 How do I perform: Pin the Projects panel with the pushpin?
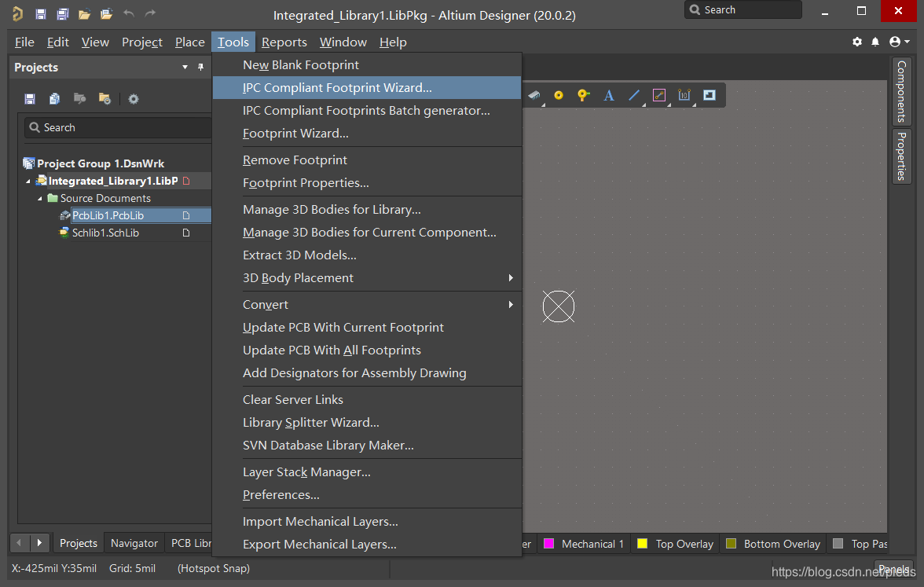(200, 68)
